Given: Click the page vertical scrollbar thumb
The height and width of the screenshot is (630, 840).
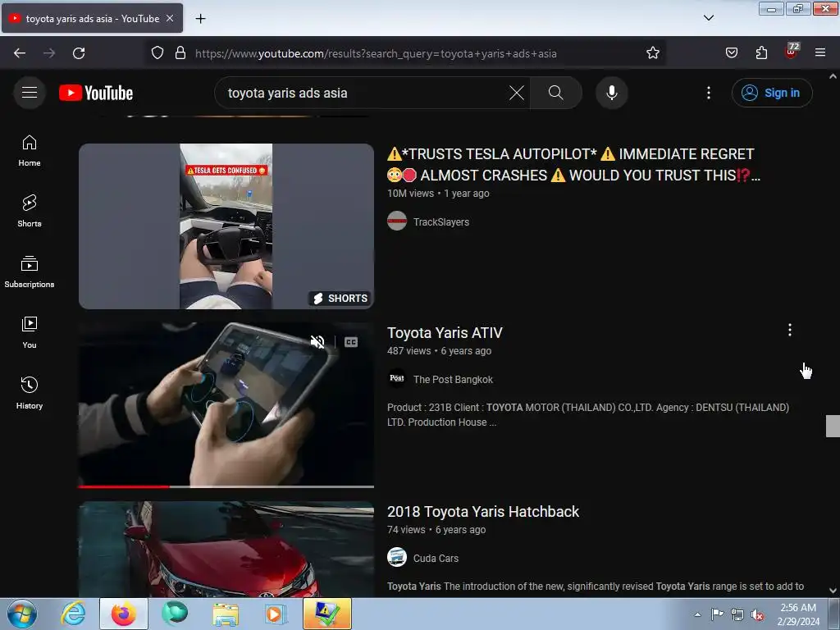Looking at the screenshot, I should pos(833,426).
